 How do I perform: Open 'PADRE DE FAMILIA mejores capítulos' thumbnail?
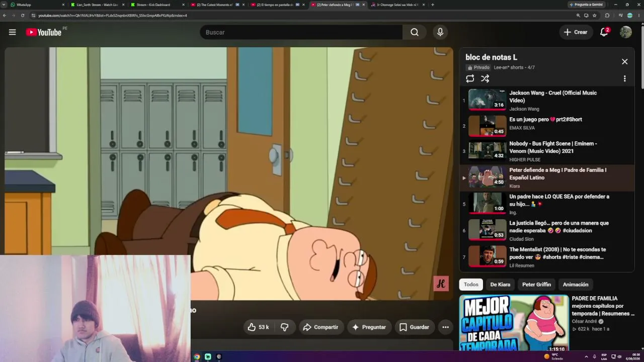(x=514, y=323)
